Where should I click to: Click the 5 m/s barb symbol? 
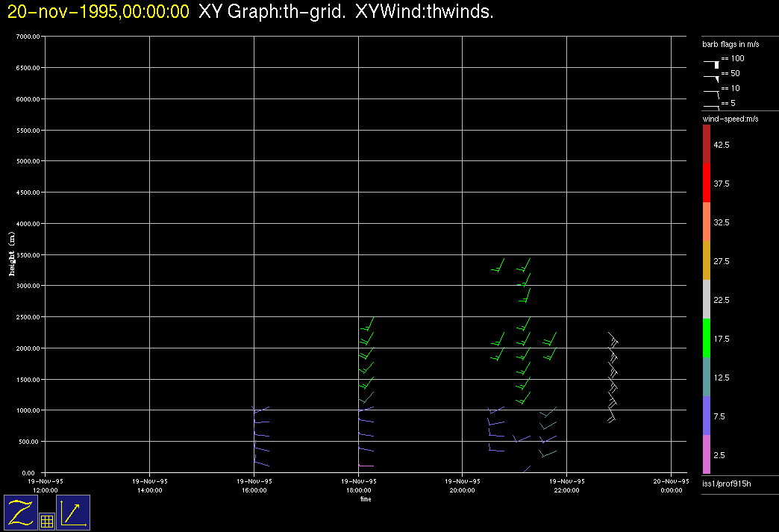(x=712, y=106)
